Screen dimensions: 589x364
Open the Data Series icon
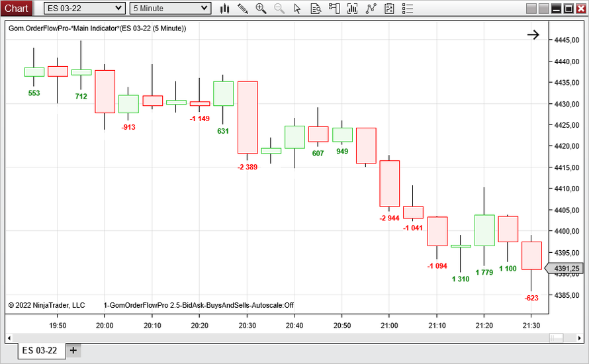click(x=352, y=8)
